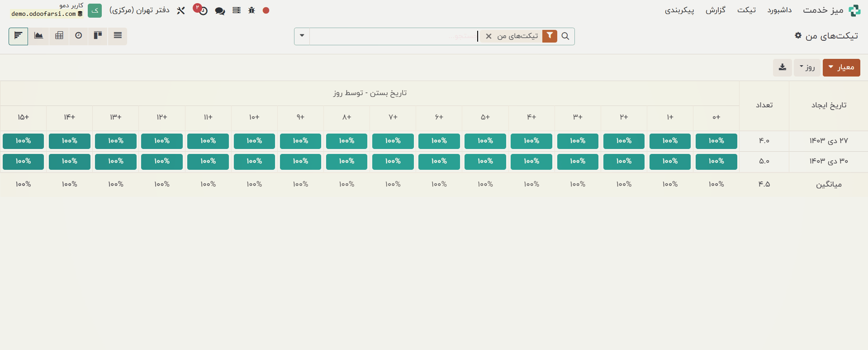The height and width of the screenshot is (350, 868).
Task: Switch to the list view
Action: point(118,36)
